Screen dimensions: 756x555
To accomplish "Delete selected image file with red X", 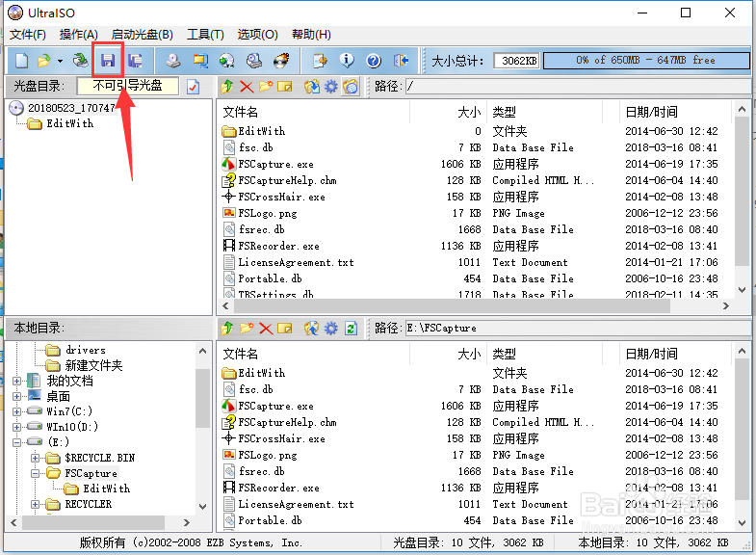I will 247,87.
